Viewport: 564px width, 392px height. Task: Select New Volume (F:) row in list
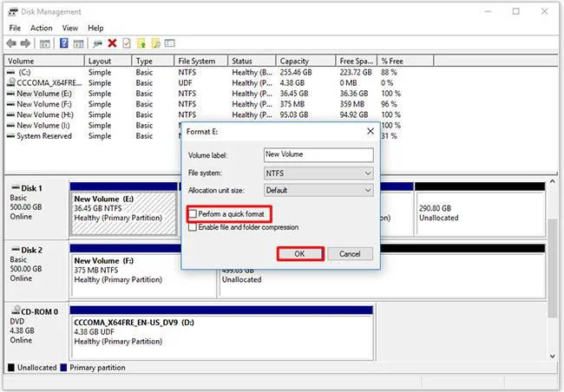click(x=205, y=104)
